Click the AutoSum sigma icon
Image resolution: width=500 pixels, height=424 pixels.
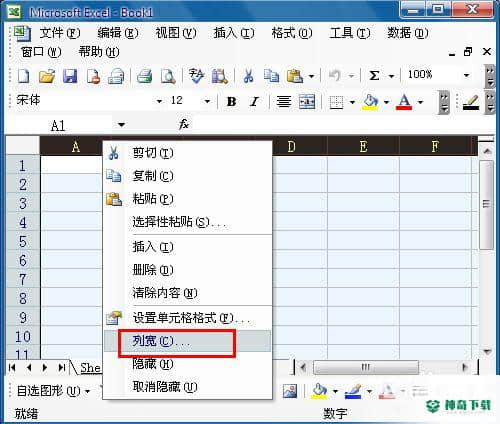tap(374, 76)
